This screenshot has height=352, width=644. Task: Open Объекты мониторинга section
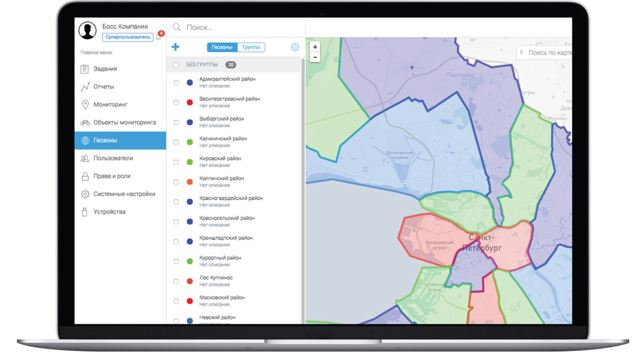click(x=124, y=123)
